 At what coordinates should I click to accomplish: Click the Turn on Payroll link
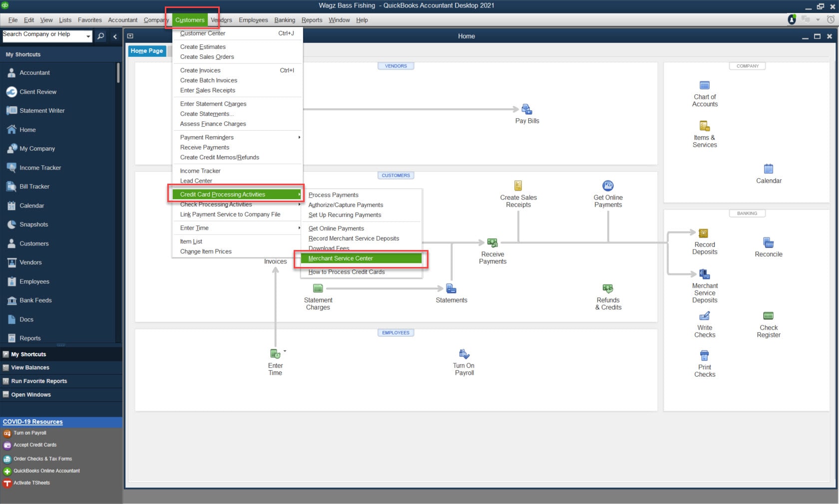[x=29, y=433]
